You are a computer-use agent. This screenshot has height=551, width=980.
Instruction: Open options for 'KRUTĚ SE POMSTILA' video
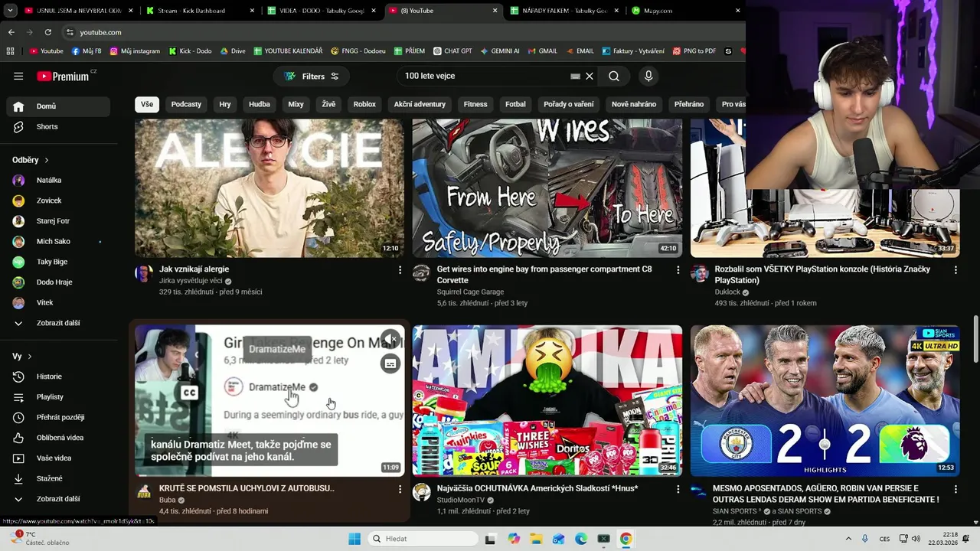pos(400,489)
